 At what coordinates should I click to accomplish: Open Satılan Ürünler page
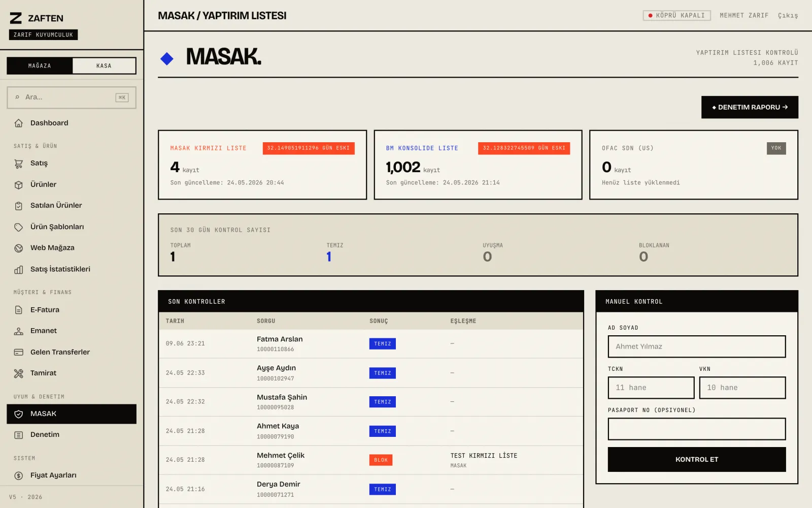tap(72, 206)
